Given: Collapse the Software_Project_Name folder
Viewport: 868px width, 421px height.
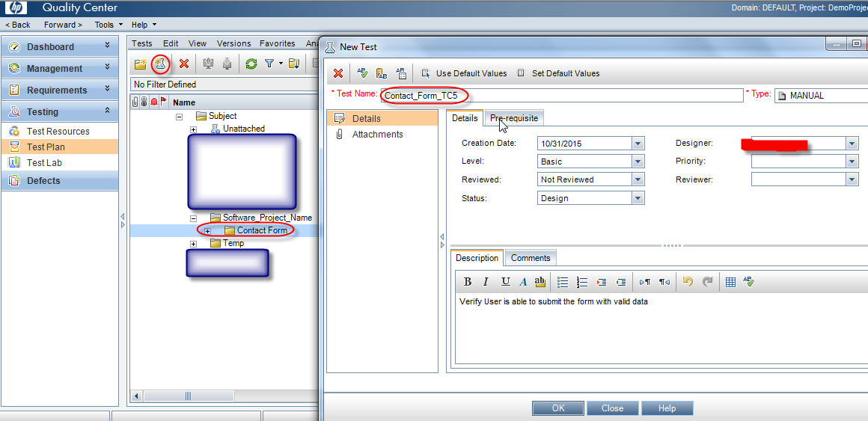Looking at the screenshot, I should point(193,218).
